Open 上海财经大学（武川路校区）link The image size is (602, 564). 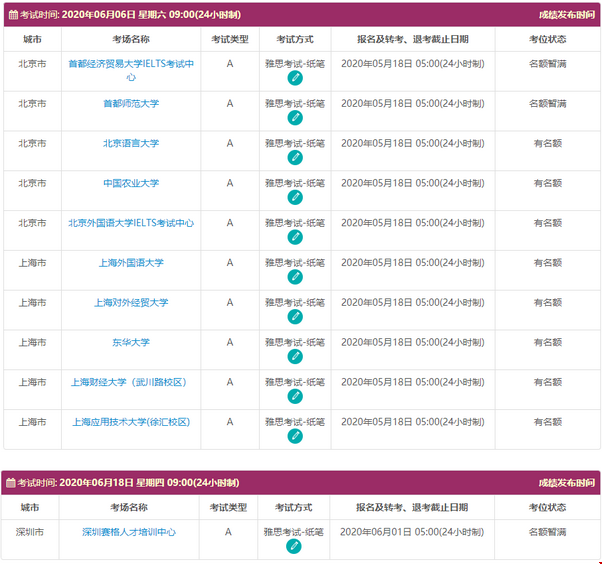pyautogui.click(x=129, y=382)
